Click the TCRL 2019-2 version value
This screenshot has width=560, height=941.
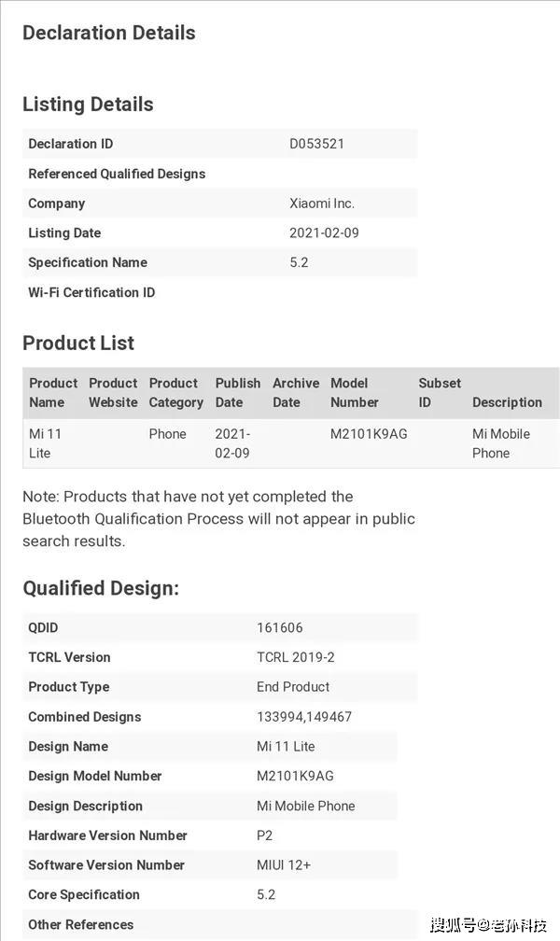coord(296,657)
